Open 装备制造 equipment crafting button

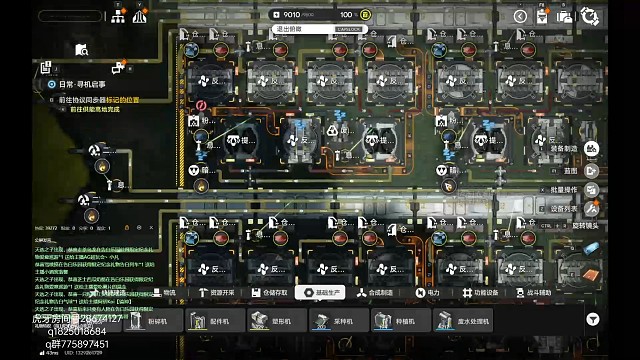591,149
